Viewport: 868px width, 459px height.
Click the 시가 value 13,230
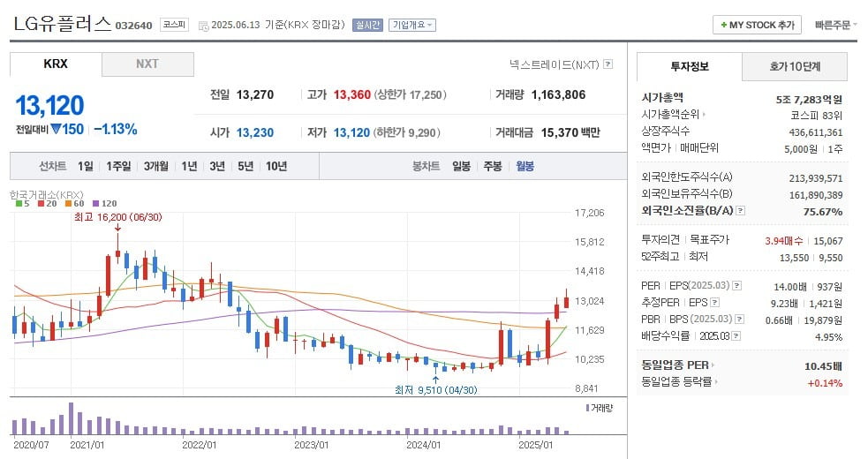[255, 133]
